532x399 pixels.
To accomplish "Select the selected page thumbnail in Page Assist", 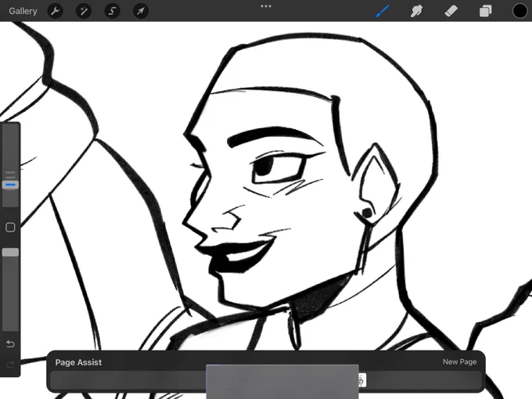I will pos(282,382).
